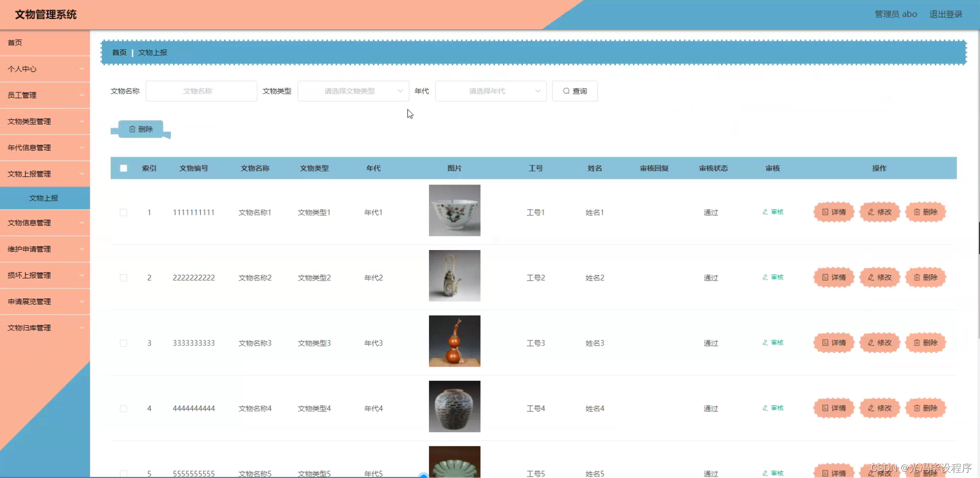
Task: Click 修改 for 文物名称3
Action: (x=880, y=342)
